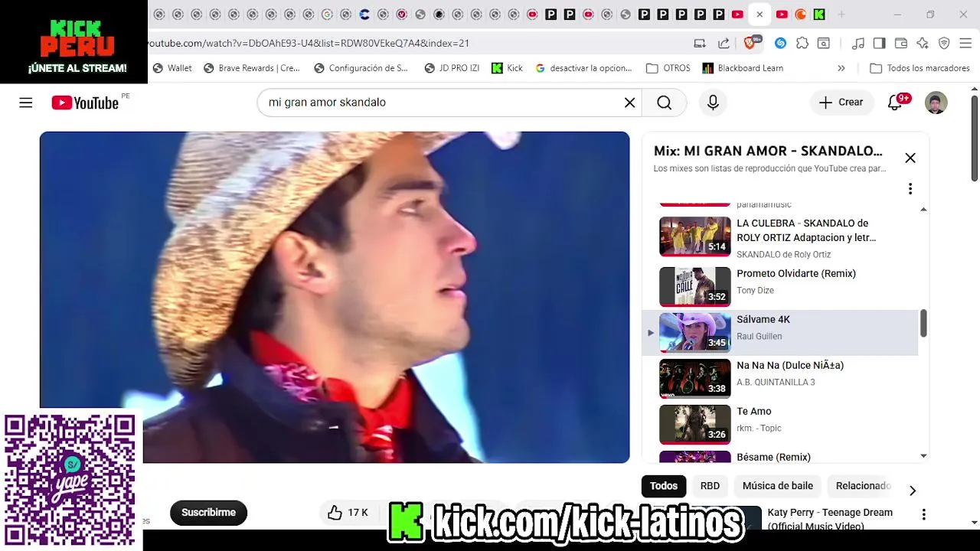Select the Relacionado filter chip
980x551 pixels.
(863, 486)
